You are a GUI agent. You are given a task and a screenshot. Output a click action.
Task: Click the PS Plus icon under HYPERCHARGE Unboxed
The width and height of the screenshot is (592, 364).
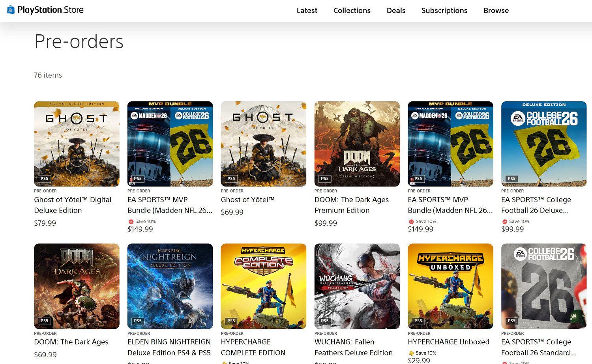pyautogui.click(x=411, y=353)
